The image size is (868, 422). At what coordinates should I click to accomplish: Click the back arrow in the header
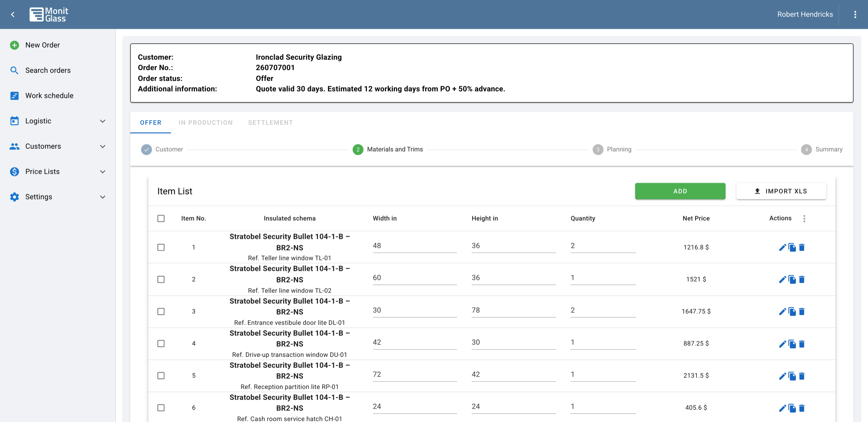[x=13, y=15]
